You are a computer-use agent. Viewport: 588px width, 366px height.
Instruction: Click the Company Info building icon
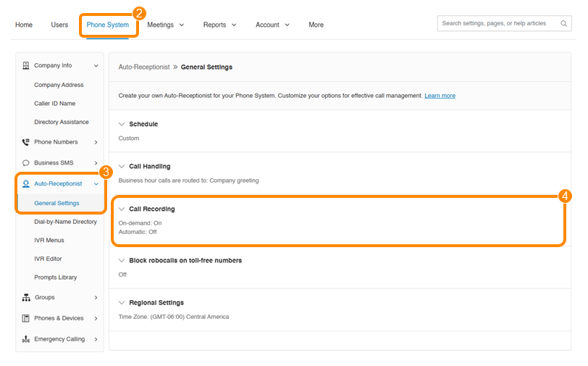pyautogui.click(x=26, y=66)
